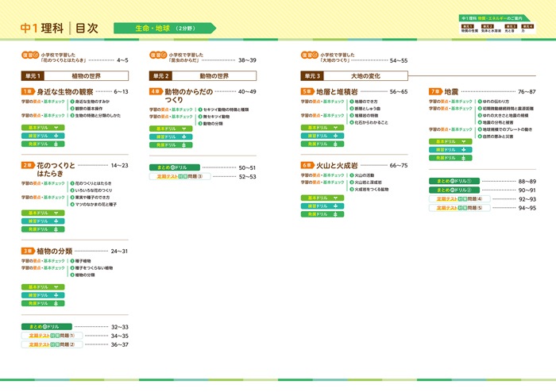This screenshot has width=556, height=392.
Task: Open 基本ドリル under 地層と堆積岩
Action: (323, 128)
